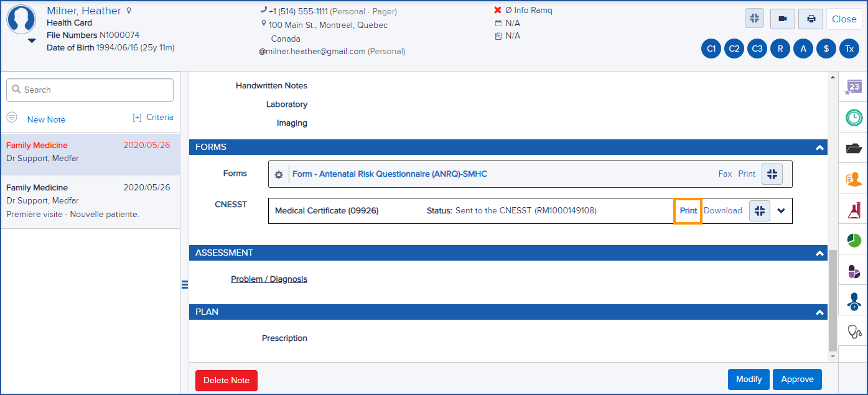Collapse the FORMS section
Image resolution: width=868 pixels, height=395 pixels.
(x=819, y=147)
